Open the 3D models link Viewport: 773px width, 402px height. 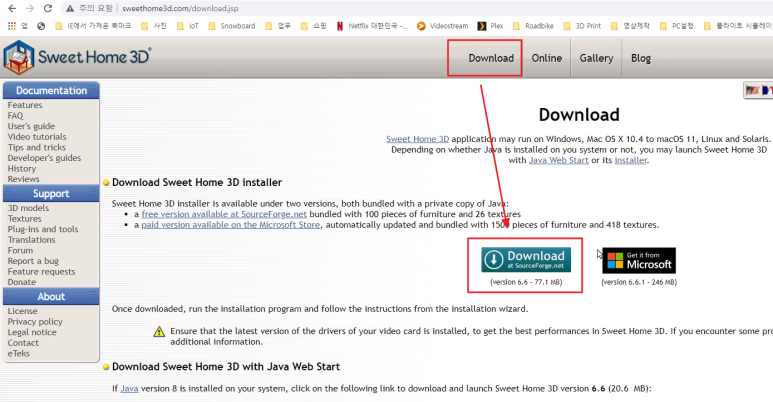click(28, 208)
